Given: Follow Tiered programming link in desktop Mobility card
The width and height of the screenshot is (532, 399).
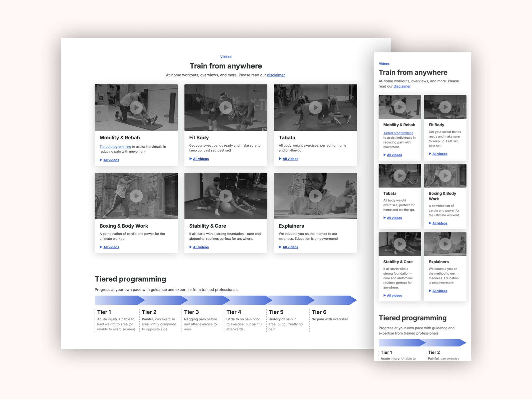Looking at the screenshot, I should click(115, 147).
